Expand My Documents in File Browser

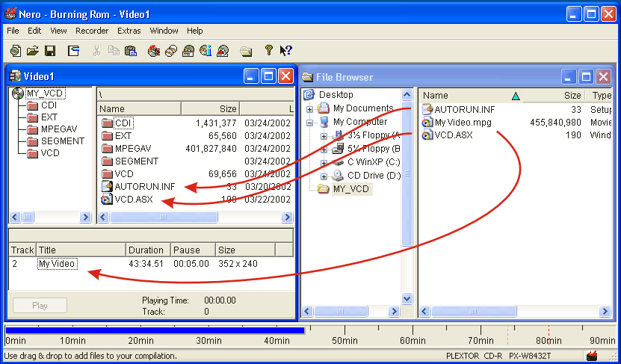pos(309,108)
